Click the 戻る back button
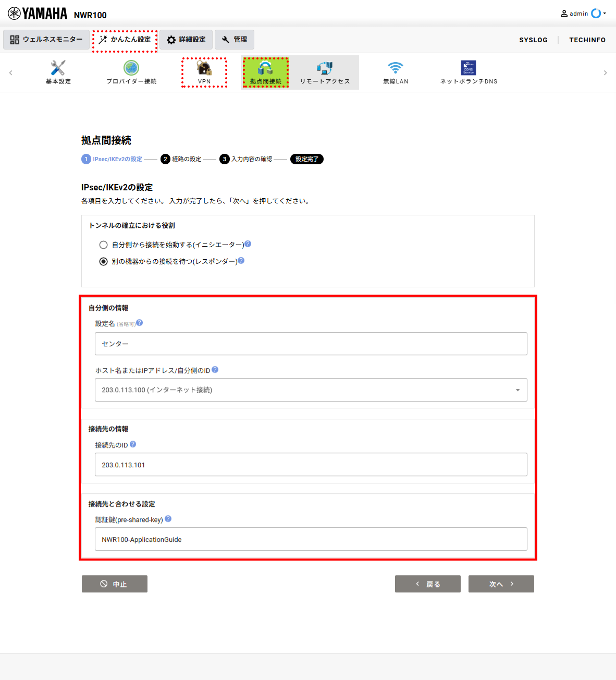The height and width of the screenshot is (680, 616). pyautogui.click(x=428, y=584)
